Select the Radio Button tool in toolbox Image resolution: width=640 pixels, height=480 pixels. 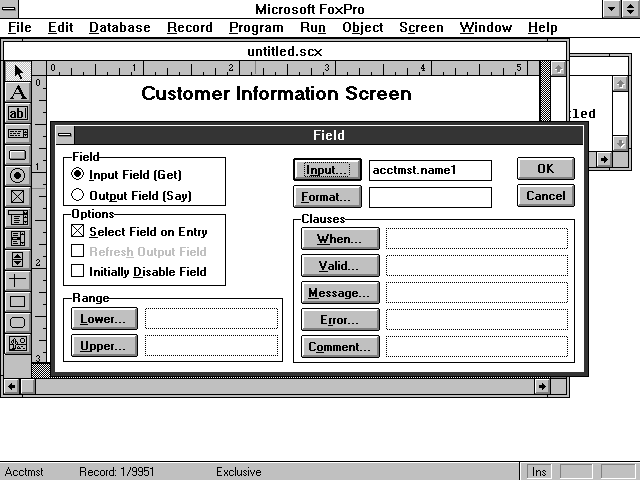(x=18, y=176)
